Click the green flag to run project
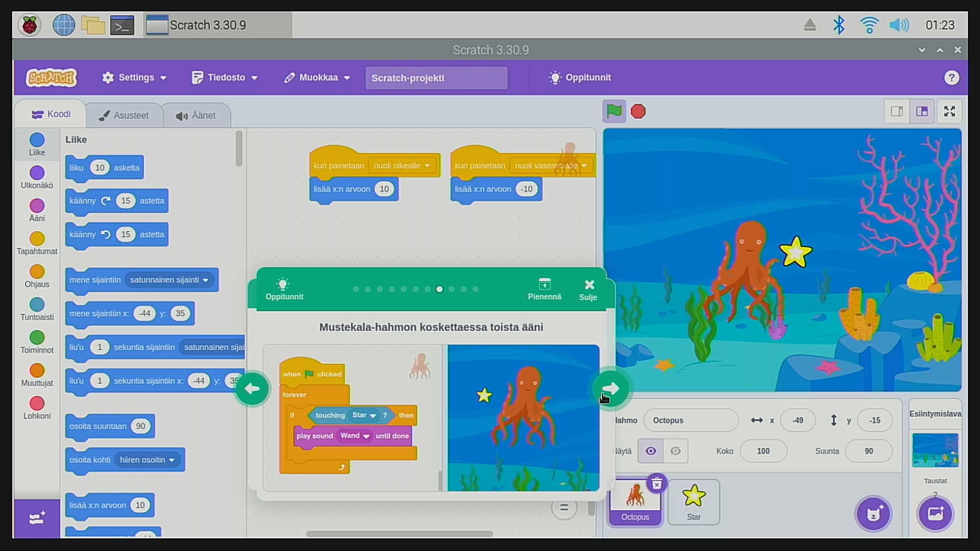 (614, 111)
